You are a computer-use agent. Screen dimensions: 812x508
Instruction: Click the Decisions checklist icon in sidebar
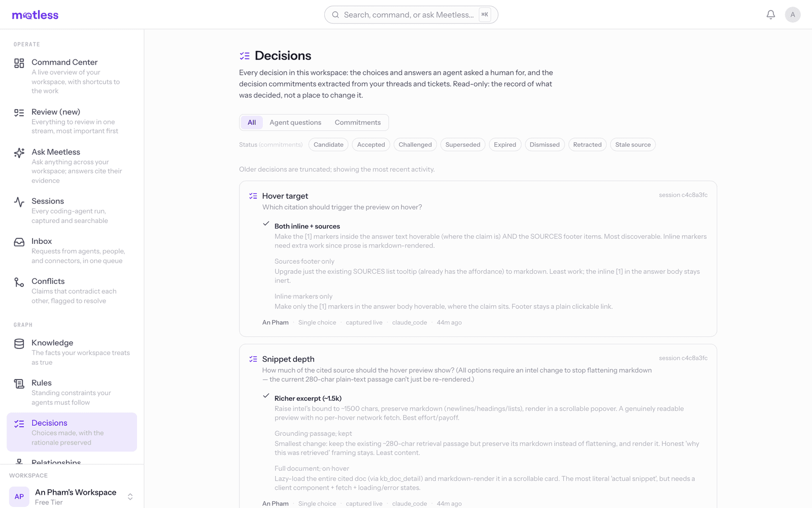(x=19, y=424)
